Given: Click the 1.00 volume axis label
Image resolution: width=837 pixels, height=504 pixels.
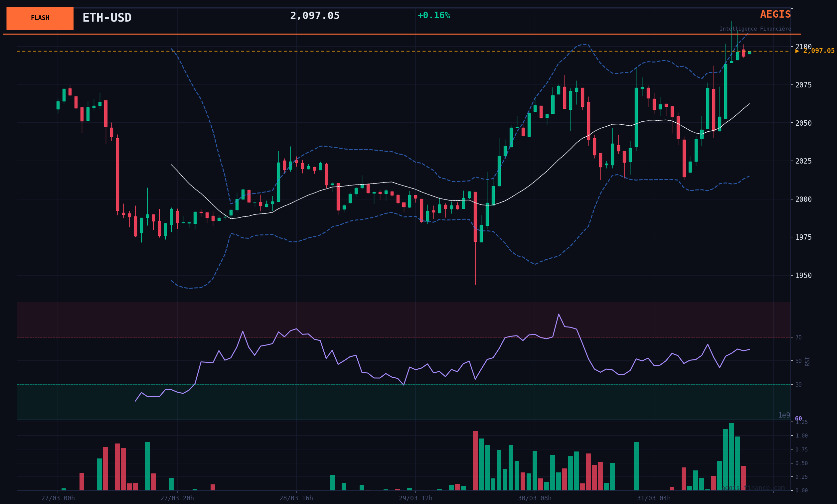Looking at the screenshot, I should coord(801,436).
